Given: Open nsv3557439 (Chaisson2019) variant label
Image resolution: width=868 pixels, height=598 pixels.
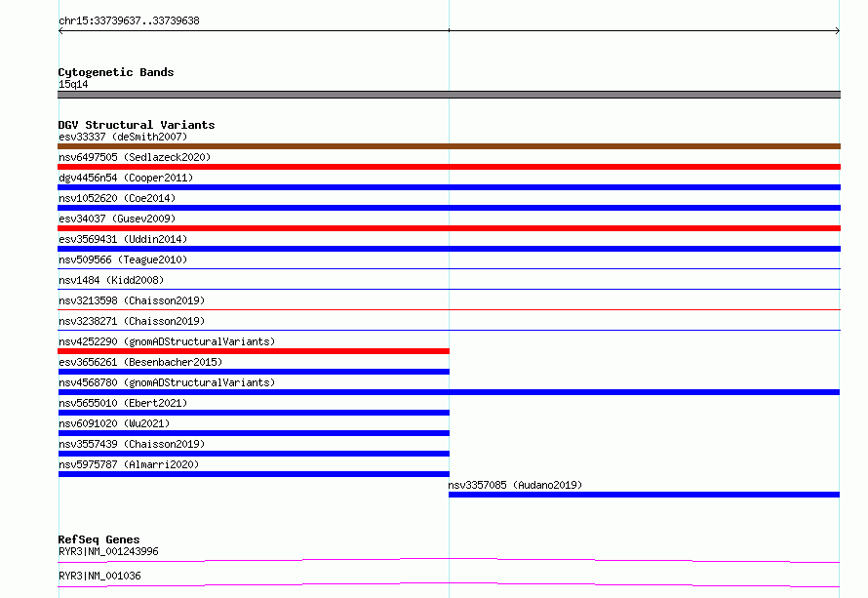Looking at the screenshot, I should pyautogui.click(x=132, y=444).
